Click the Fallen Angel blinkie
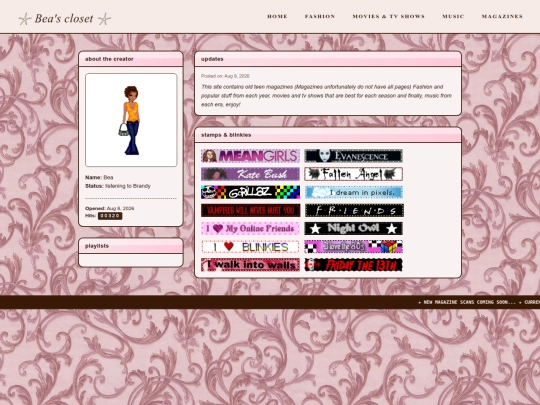 (353, 174)
